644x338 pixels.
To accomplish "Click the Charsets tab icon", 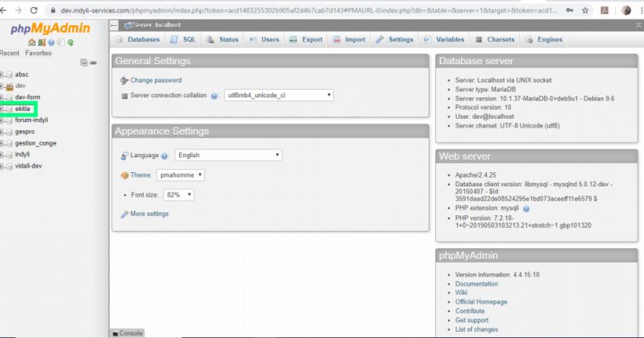I will (x=479, y=39).
